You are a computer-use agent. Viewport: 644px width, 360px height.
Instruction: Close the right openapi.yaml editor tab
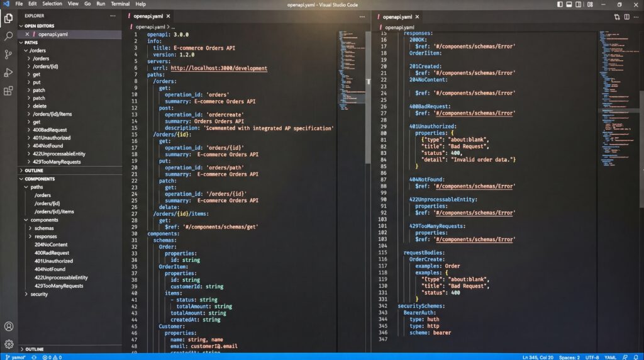(x=418, y=17)
